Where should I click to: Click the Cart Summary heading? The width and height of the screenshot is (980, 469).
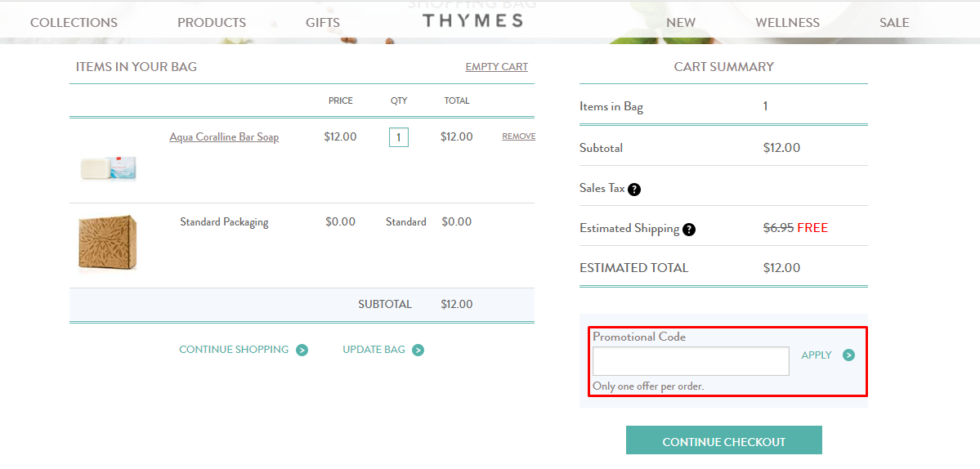[x=723, y=67]
